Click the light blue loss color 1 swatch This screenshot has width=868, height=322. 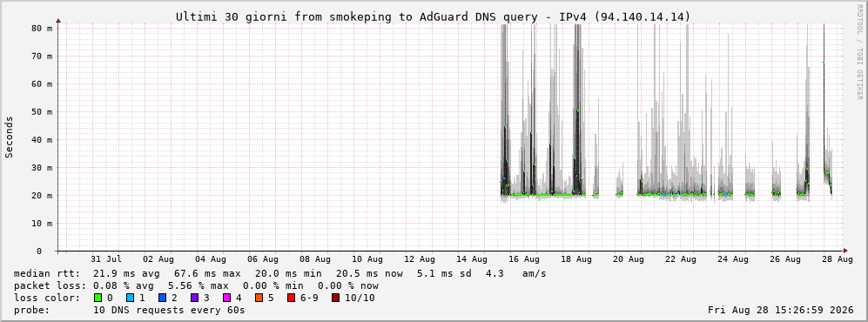pos(130,298)
